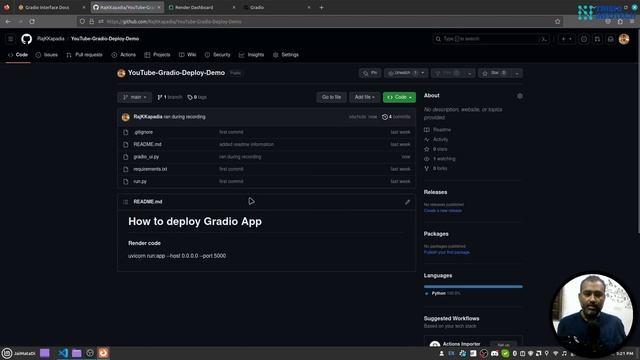This screenshot has height=360, width=640.
Task: Go back with browser back arrow
Action: pos(8,21)
